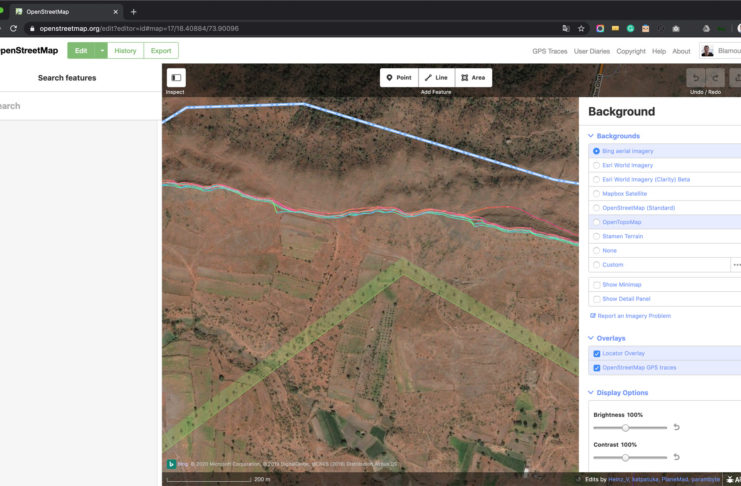Select the Point add-feature tool
The height and width of the screenshot is (486, 741).
click(x=399, y=77)
